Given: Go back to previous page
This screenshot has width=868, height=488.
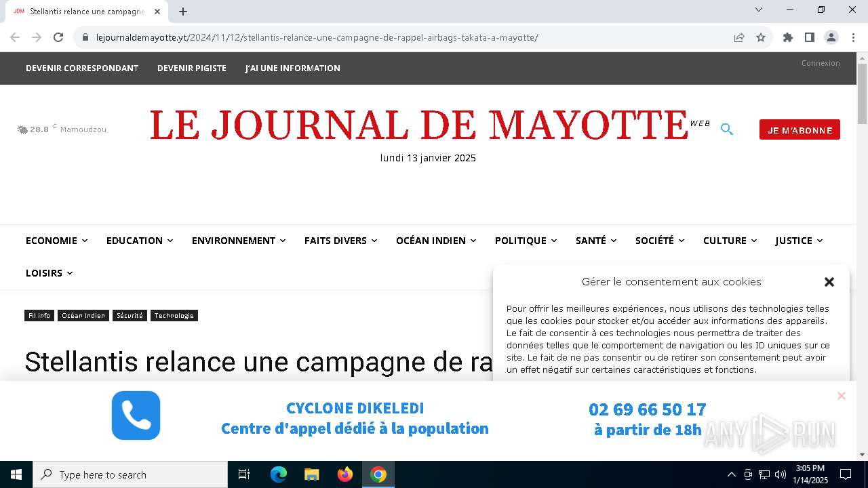Looking at the screenshot, I should pos(15,37).
